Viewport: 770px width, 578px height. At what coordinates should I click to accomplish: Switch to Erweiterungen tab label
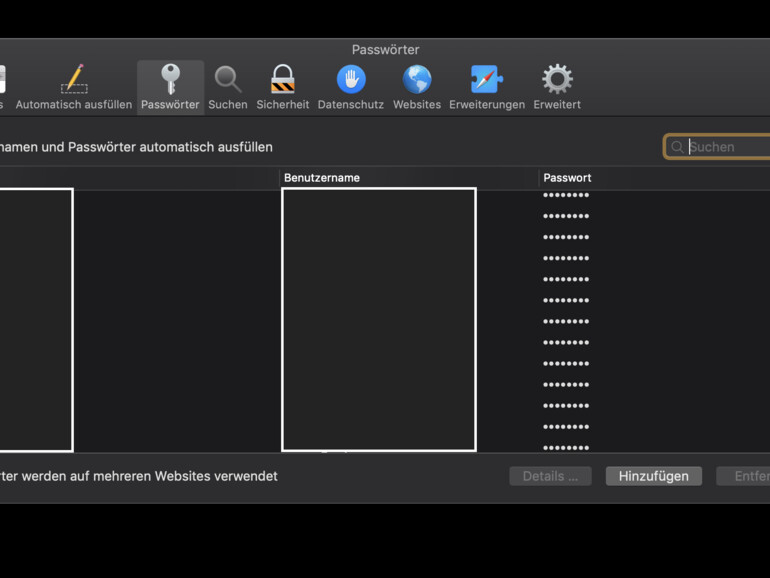(487, 105)
